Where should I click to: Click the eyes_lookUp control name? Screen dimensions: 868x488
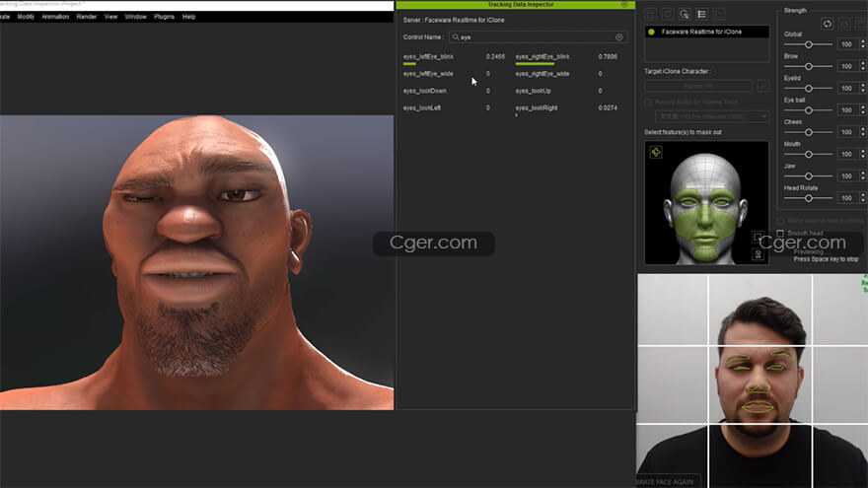click(533, 91)
